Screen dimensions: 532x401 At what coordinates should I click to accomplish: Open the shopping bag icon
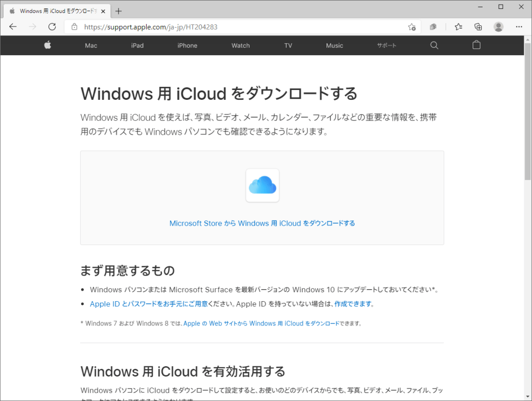point(476,45)
